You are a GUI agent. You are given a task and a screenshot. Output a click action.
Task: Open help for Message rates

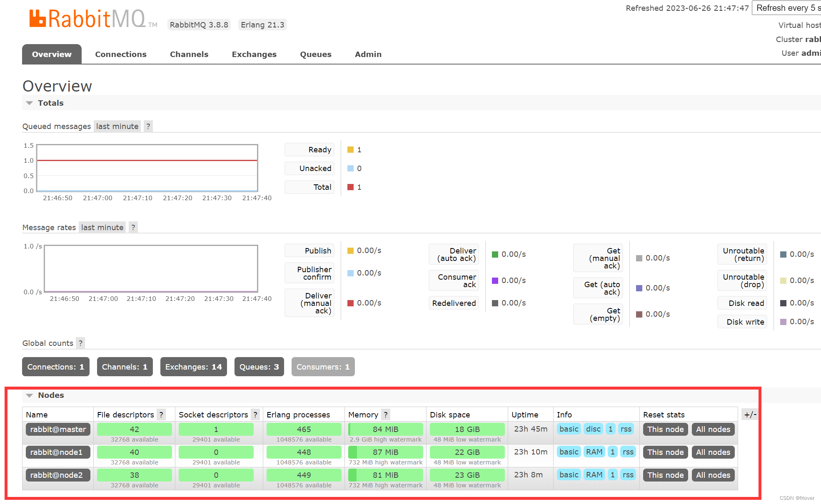pyautogui.click(x=133, y=227)
